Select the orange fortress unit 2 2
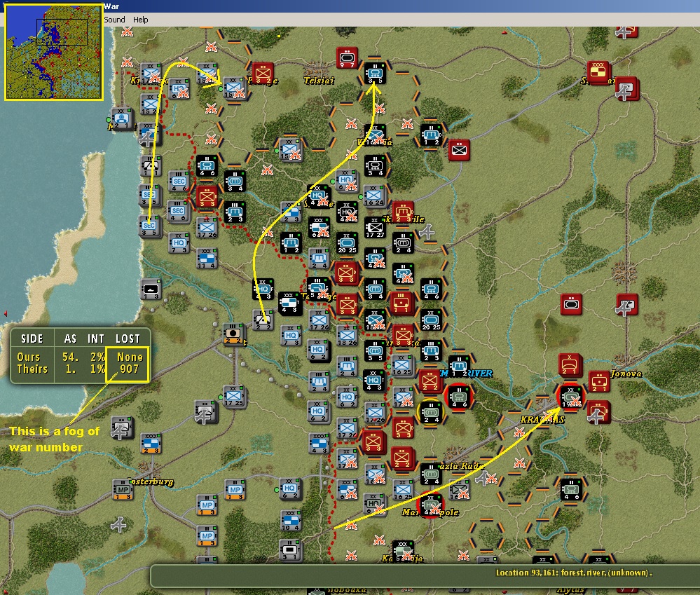This screenshot has width=700, height=595. [x=233, y=334]
